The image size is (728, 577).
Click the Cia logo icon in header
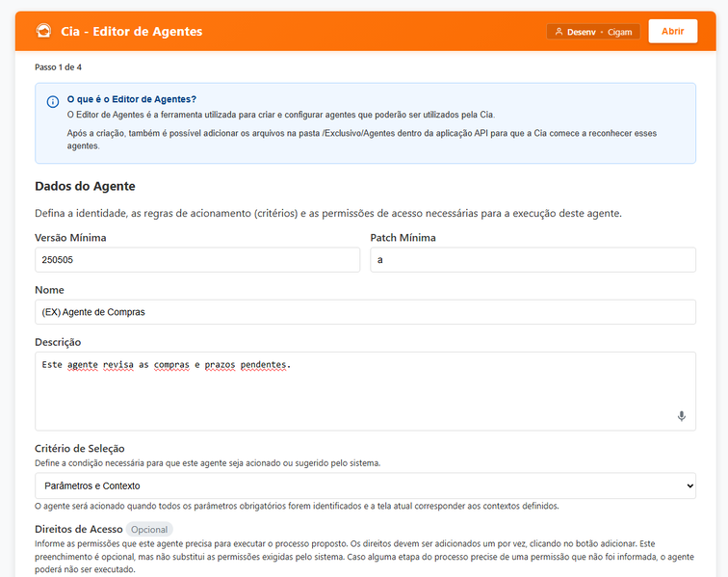pyautogui.click(x=43, y=31)
